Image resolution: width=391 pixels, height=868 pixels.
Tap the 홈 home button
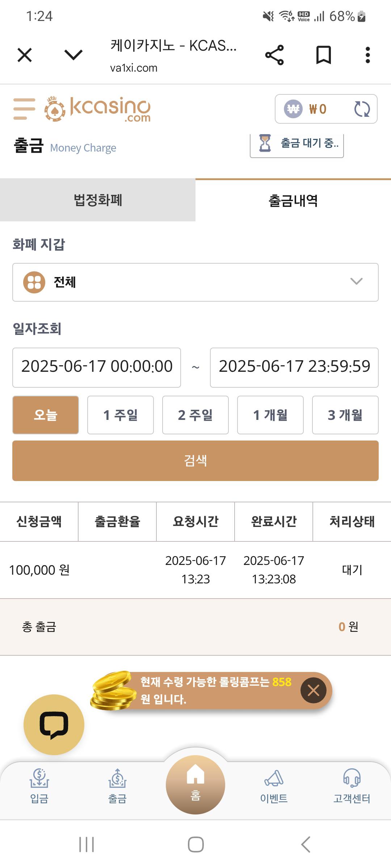click(x=195, y=784)
